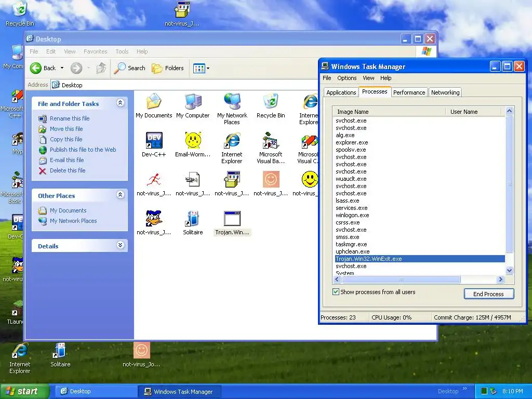The width and height of the screenshot is (532, 399).
Task: Open My Network Places link in Other Places
Action: click(73, 221)
